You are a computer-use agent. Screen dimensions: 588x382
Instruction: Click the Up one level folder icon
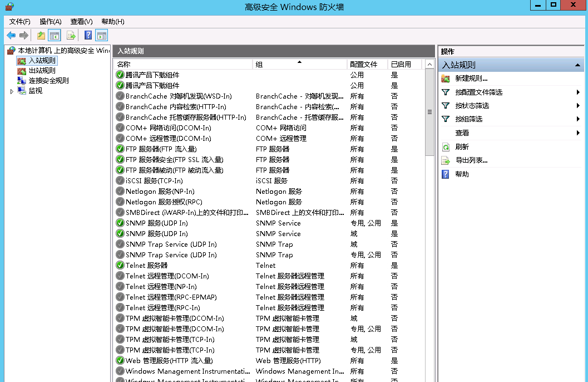(x=41, y=36)
